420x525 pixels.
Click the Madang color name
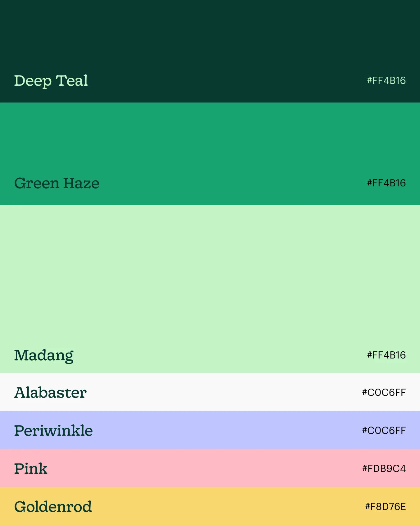pyautogui.click(x=44, y=356)
